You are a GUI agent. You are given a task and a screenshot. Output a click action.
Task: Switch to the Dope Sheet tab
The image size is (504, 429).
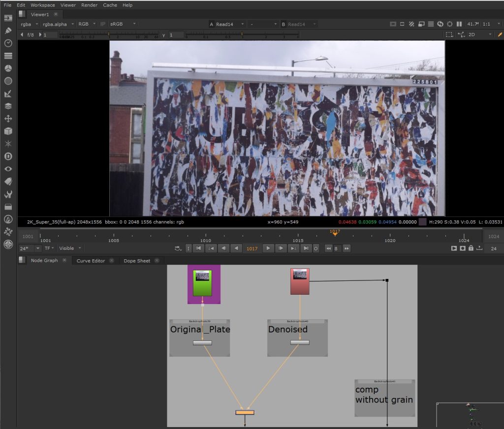pos(137,261)
